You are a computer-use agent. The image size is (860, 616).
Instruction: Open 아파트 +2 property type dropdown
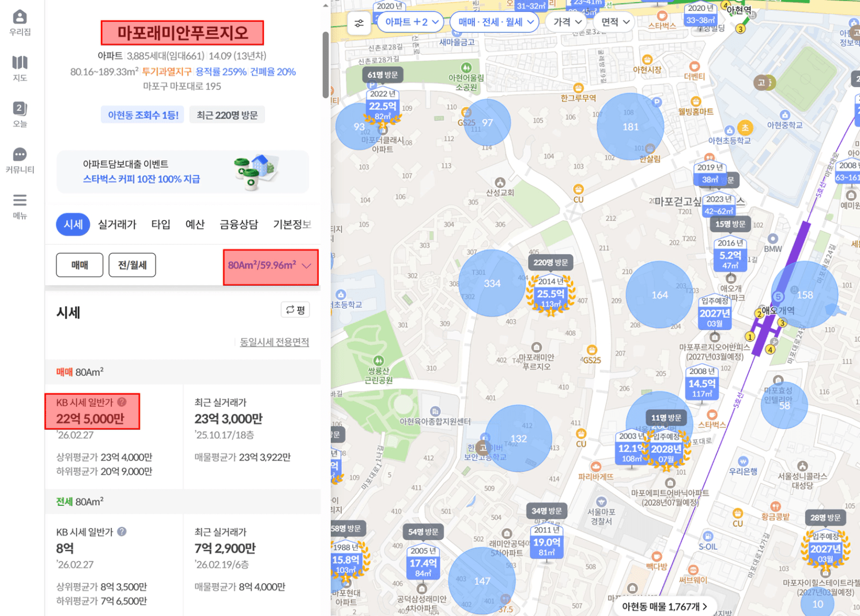click(x=411, y=22)
